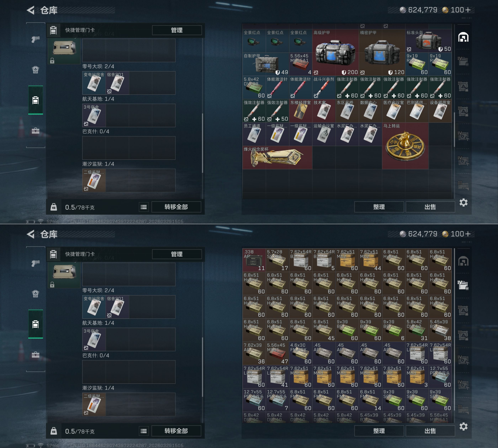Toggle list view next to lower 转移全部
Image resolution: width=498 pixels, height=448 pixels.
pyautogui.click(x=144, y=431)
